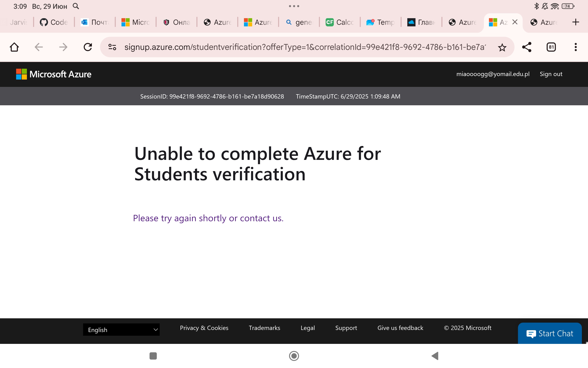Tap the Android home circle button
The height and width of the screenshot is (368, 588).
(294, 356)
